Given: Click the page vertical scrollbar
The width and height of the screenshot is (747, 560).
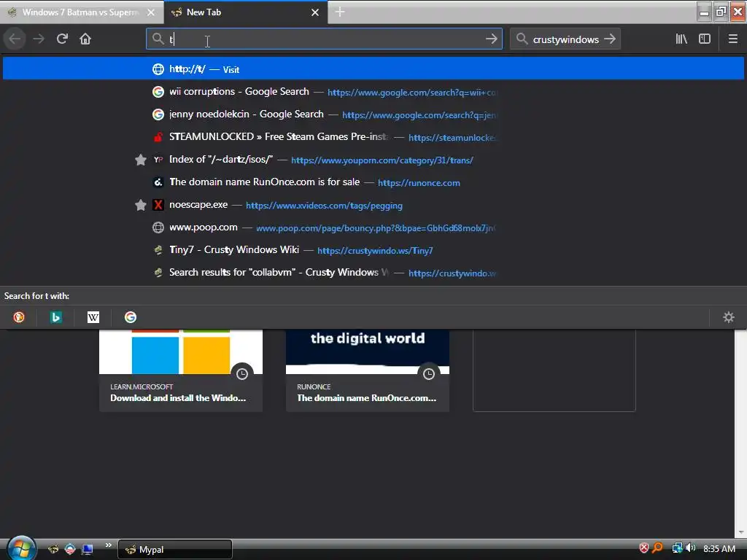Looking at the screenshot, I should tap(740, 433).
